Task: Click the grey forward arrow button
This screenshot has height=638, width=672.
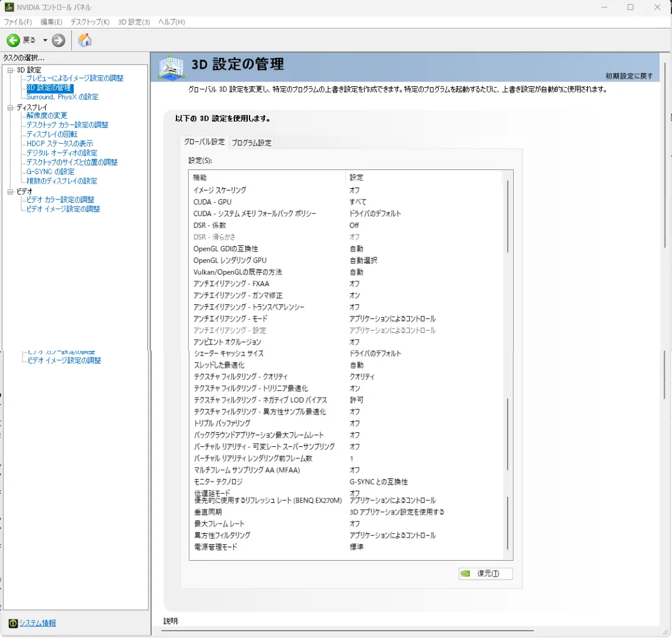Action: [58, 40]
